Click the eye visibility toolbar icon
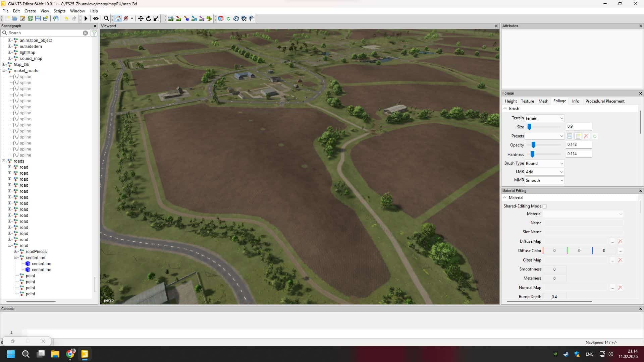 tap(96, 19)
